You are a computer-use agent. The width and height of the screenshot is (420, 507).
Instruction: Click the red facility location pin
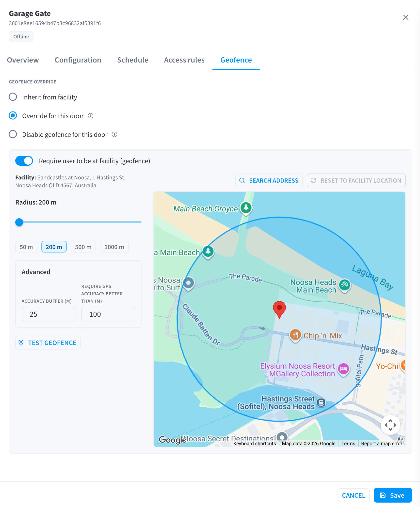[279, 310]
